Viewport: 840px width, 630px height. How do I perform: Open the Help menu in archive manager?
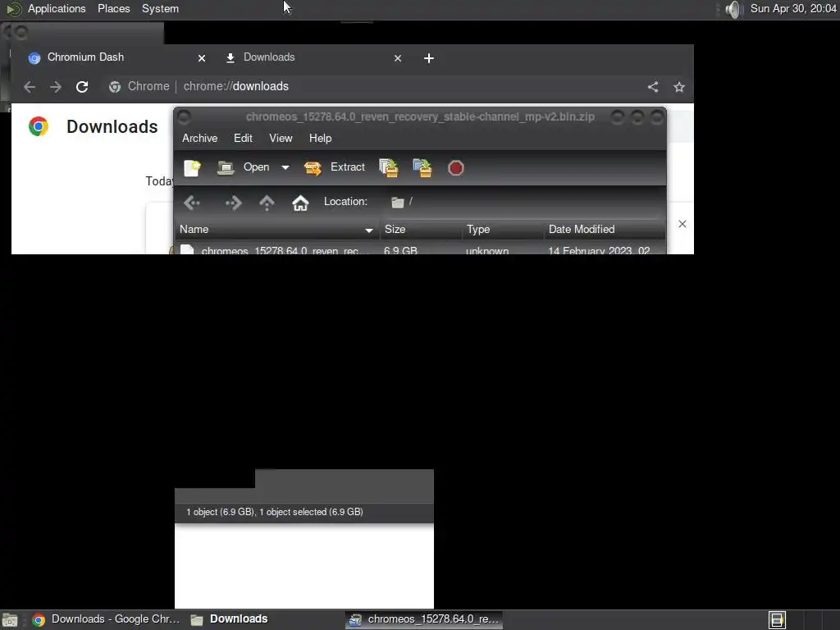click(321, 138)
